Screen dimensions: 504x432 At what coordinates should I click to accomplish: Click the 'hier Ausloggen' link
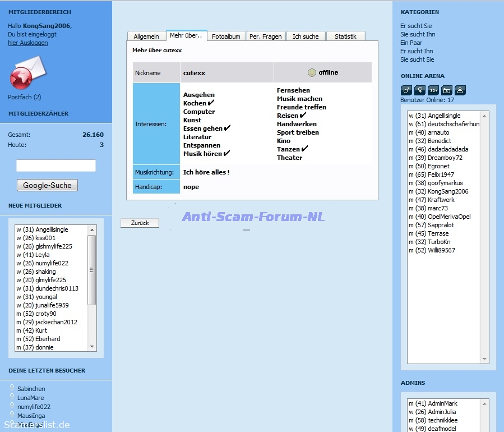pos(28,43)
